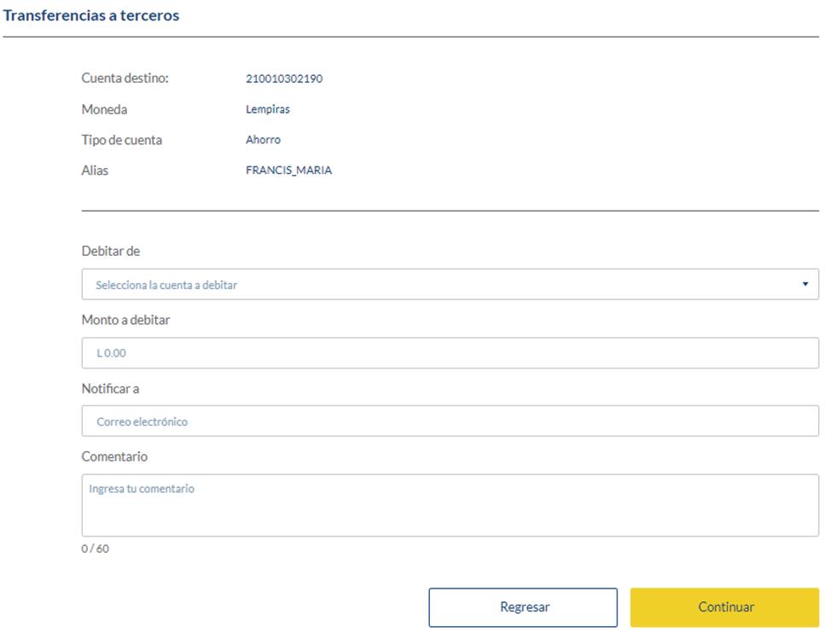Click the dropdown arrow in Debitar de

tap(805, 284)
